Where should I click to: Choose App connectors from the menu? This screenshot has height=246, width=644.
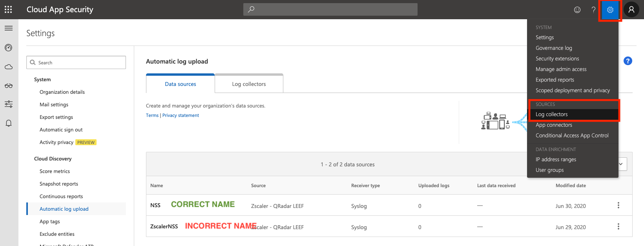(x=554, y=125)
